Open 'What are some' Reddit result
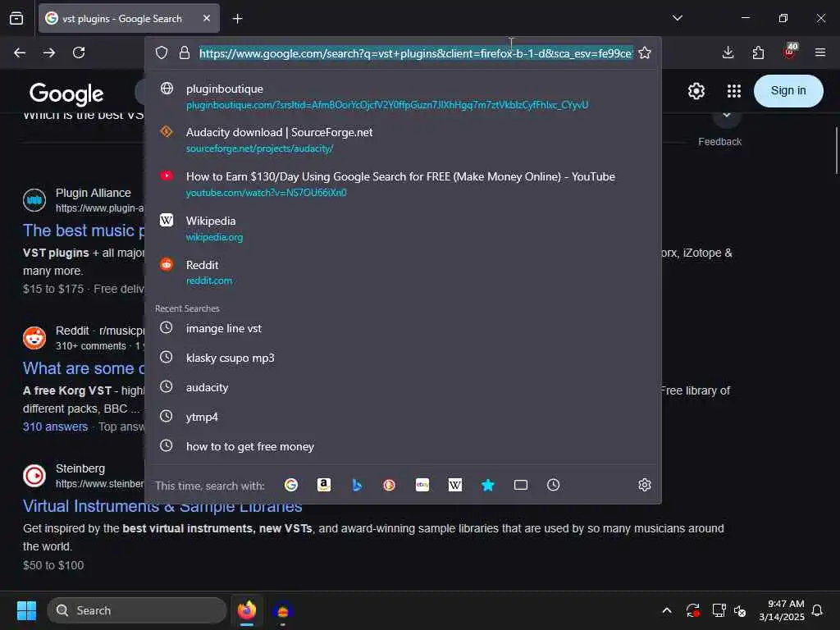The image size is (840, 630). (x=83, y=368)
